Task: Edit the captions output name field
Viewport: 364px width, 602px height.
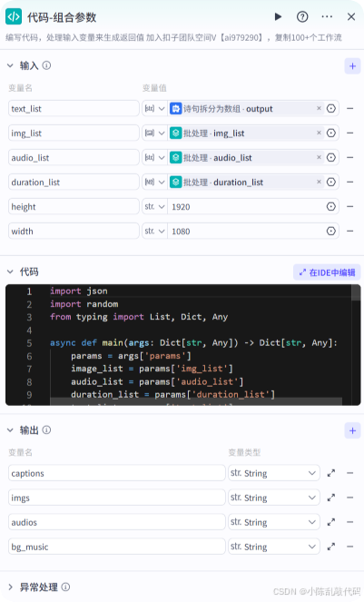Action: coord(117,473)
